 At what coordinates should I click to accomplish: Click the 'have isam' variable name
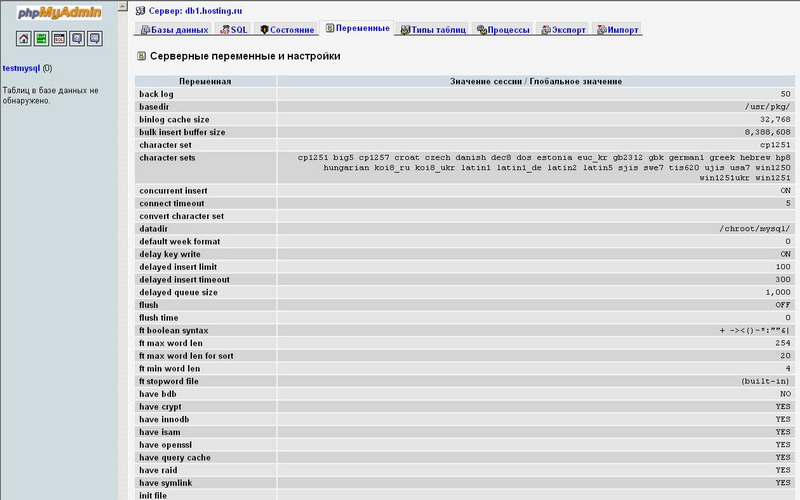(x=160, y=433)
